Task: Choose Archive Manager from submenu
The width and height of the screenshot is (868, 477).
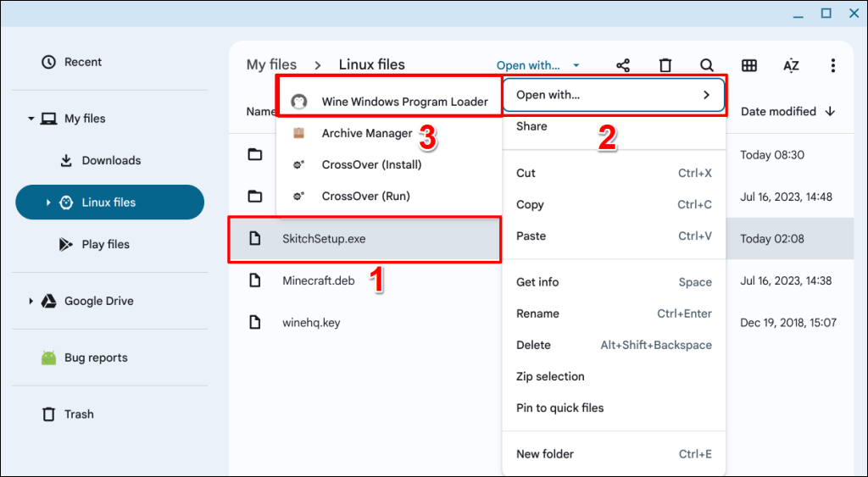Action: pyautogui.click(x=366, y=133)
